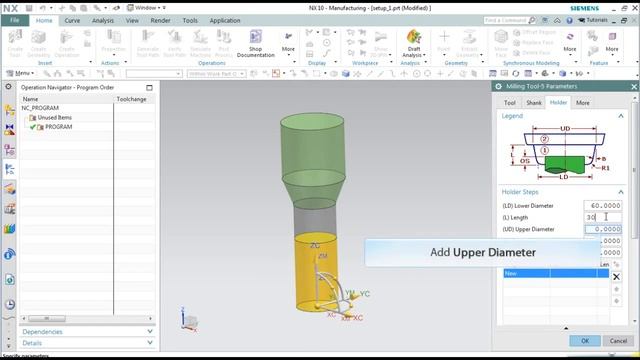Expand the Details panel
This screenshot has width=640, height=360.
pyautogui.click(x=150, y=343)
